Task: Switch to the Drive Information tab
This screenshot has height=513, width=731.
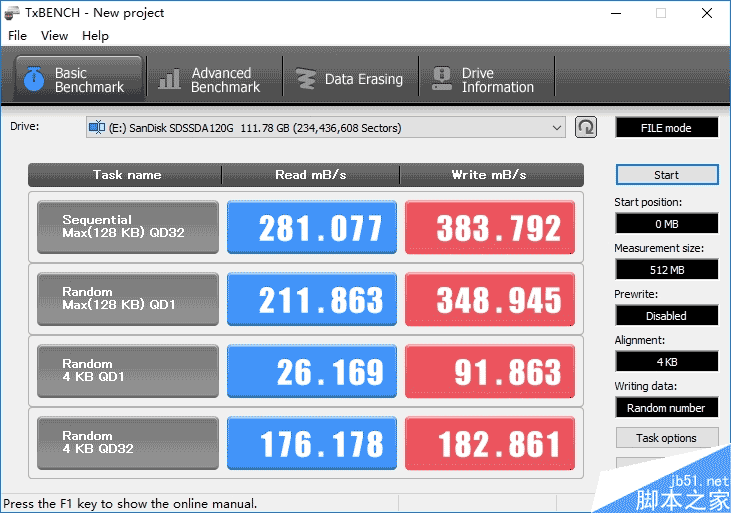Action: click(x=487, y=79)
